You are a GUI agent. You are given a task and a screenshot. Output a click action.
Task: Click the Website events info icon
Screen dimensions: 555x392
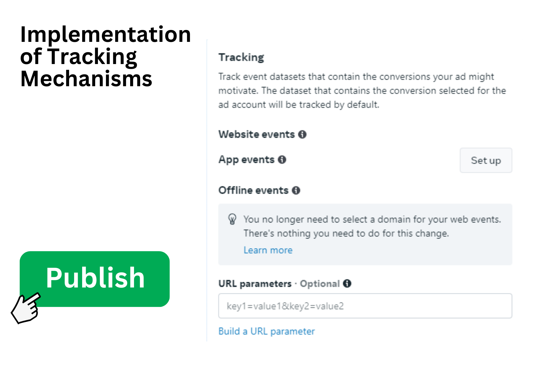[302, 134]
